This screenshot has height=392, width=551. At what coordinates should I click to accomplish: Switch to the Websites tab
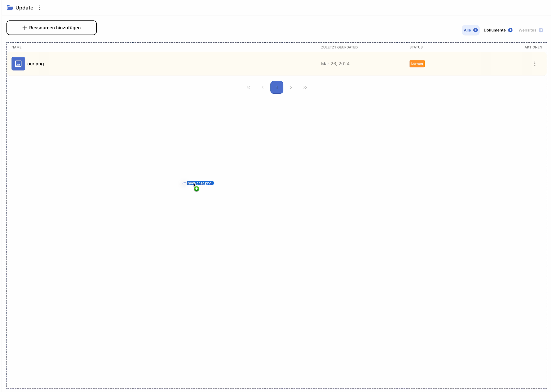530,30
